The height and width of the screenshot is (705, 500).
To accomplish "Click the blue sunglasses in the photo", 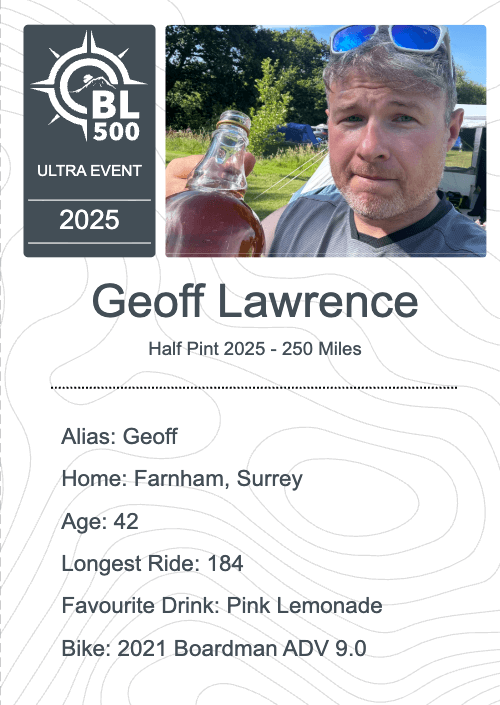I will click(389, 39).
